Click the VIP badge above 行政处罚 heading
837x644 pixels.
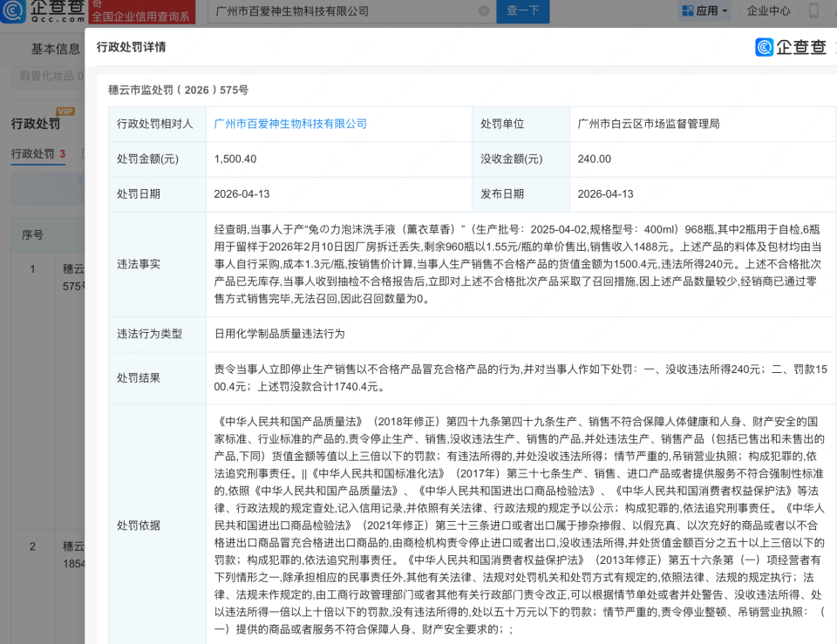point(65,111)
